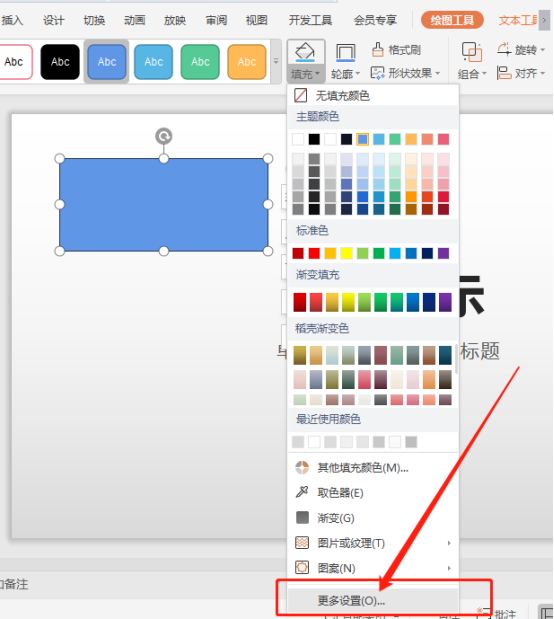Switch to the Design (设计) tab
Screen dimensions: 554x619
(x=54, y=20)
